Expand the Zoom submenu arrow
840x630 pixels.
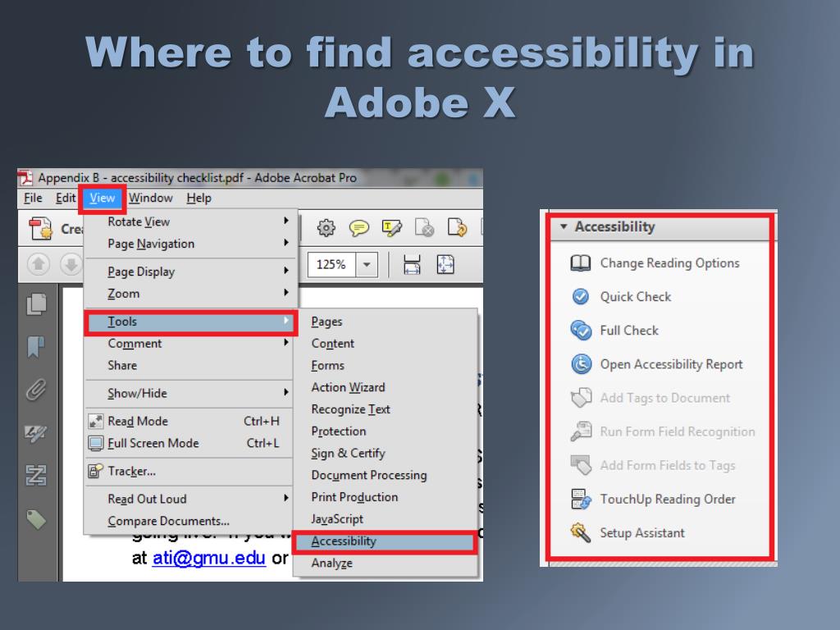tap(286, 293)
